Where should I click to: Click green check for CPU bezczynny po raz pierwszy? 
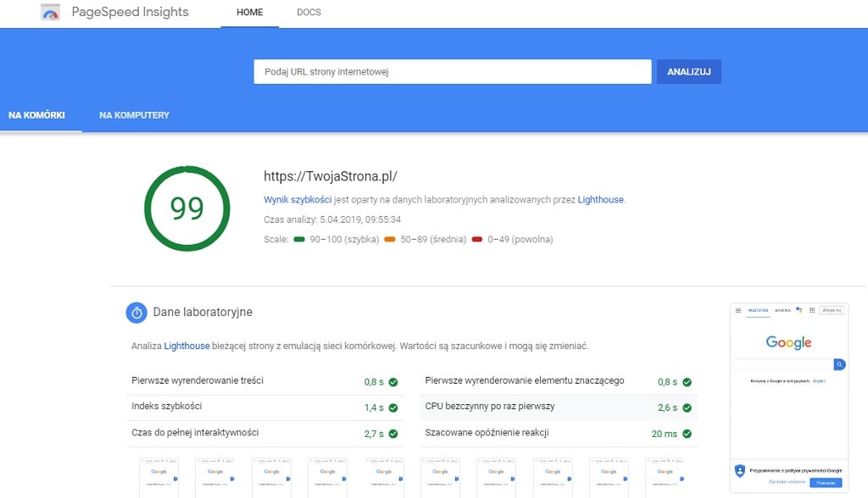pos(687,408)
